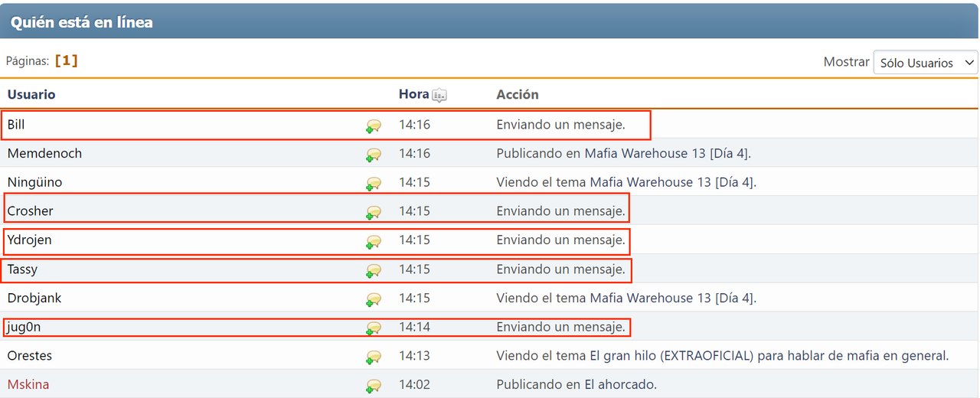This screenshot has height=398, width=980.
Task: Click Mskina's time 14:02
Action: pyautogui.click(x=414, y=384)
